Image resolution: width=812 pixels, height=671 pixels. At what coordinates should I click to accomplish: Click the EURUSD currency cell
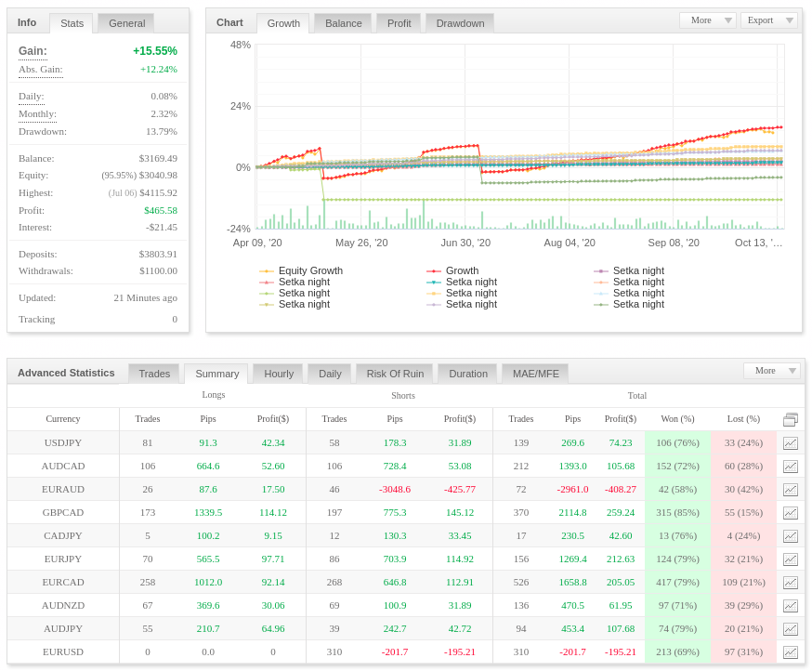coord(62,652)
